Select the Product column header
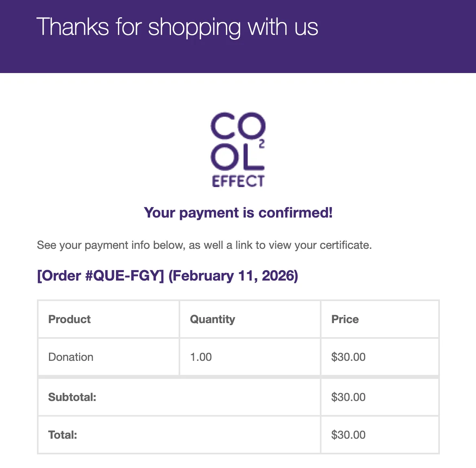The height and width of the screenshot is (468, 476). [x=69, y=319]
